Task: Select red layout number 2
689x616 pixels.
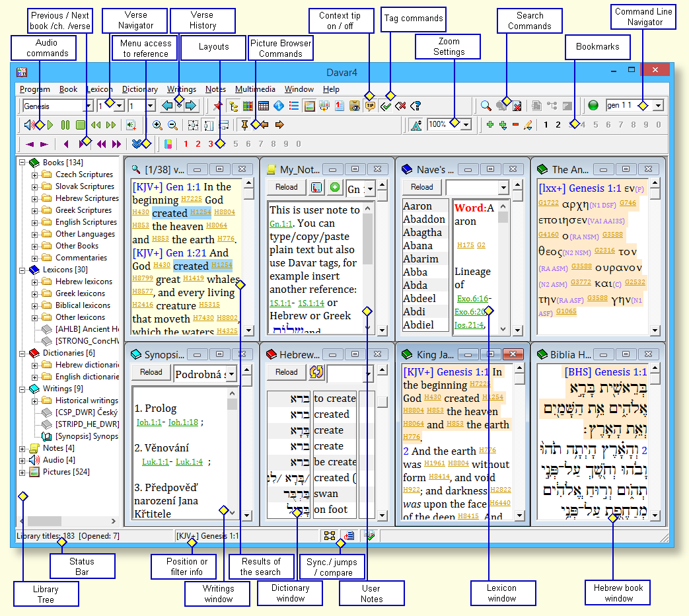Action: click(x=198, y=144)
